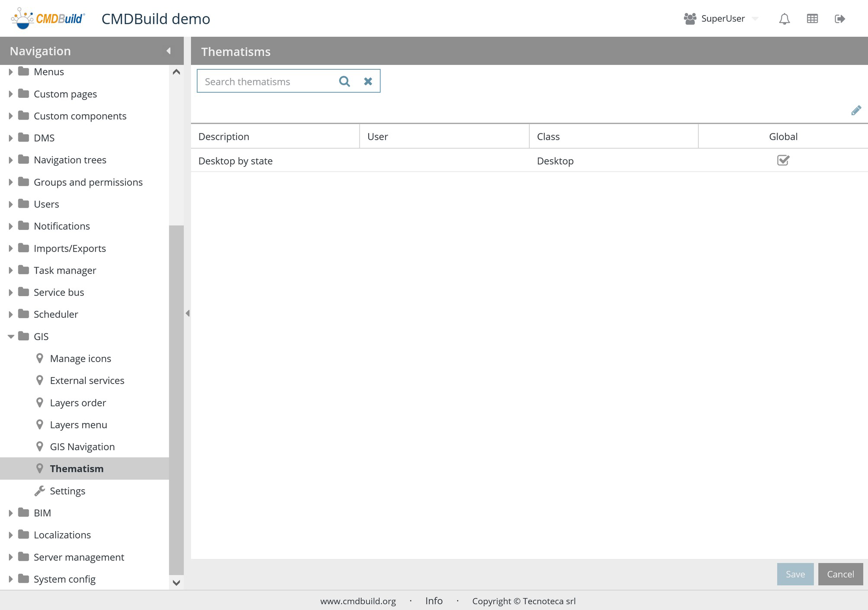The height and width of the screenshot is (610, 868).
Task: Clear the thematism search with X icon
Action: pos(368,81)
